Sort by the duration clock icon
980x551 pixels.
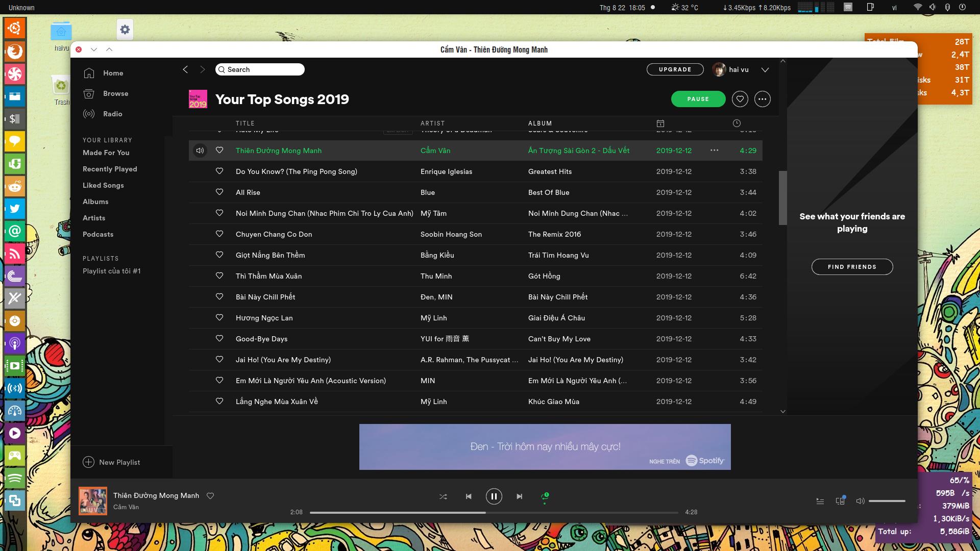pos(737,123)
